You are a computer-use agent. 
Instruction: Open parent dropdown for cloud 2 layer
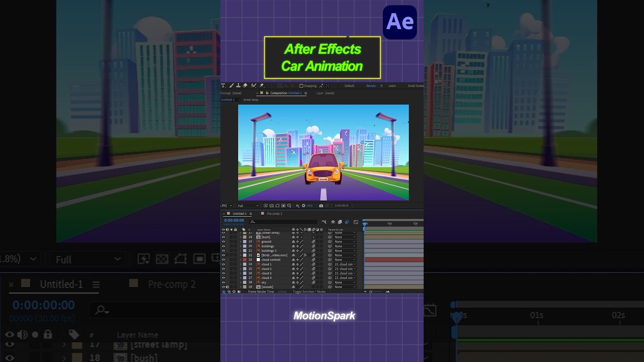coord(345,269)
